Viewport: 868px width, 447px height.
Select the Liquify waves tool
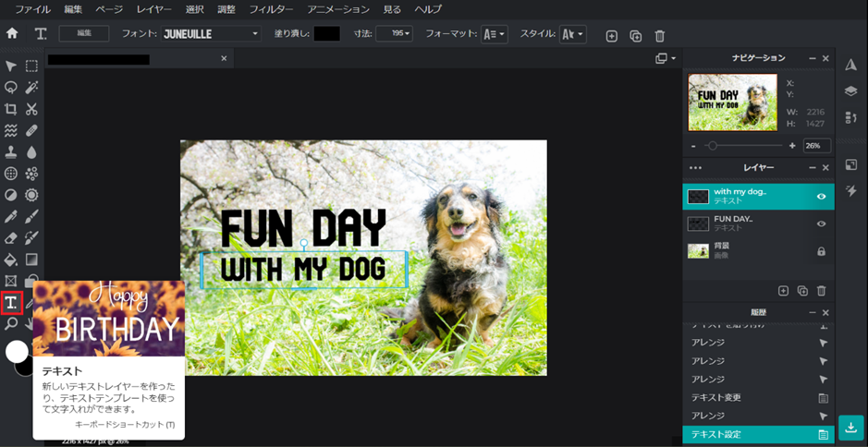pos(10,130)
